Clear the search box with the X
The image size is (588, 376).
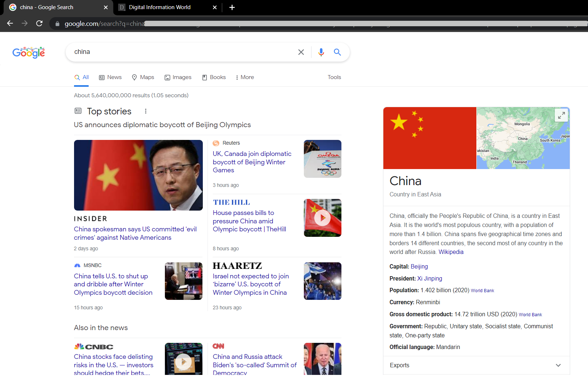tap(301, 52)
